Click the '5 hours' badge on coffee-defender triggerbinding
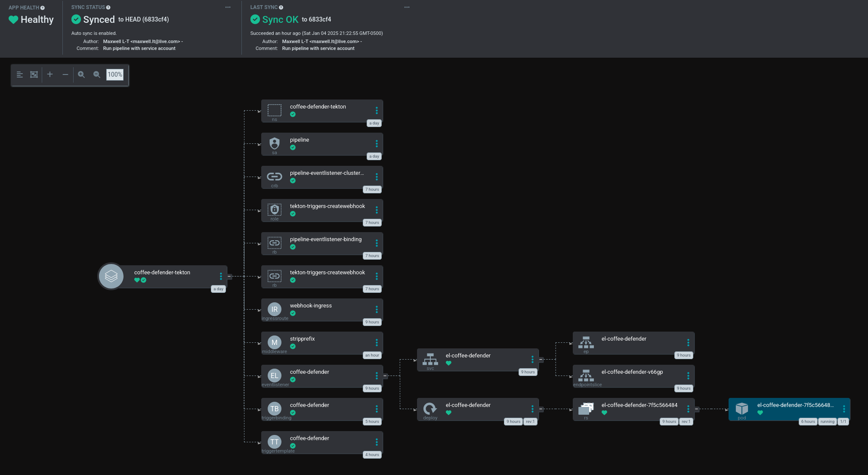The width and height of the screenshot is (868, 475). (372, 422)
